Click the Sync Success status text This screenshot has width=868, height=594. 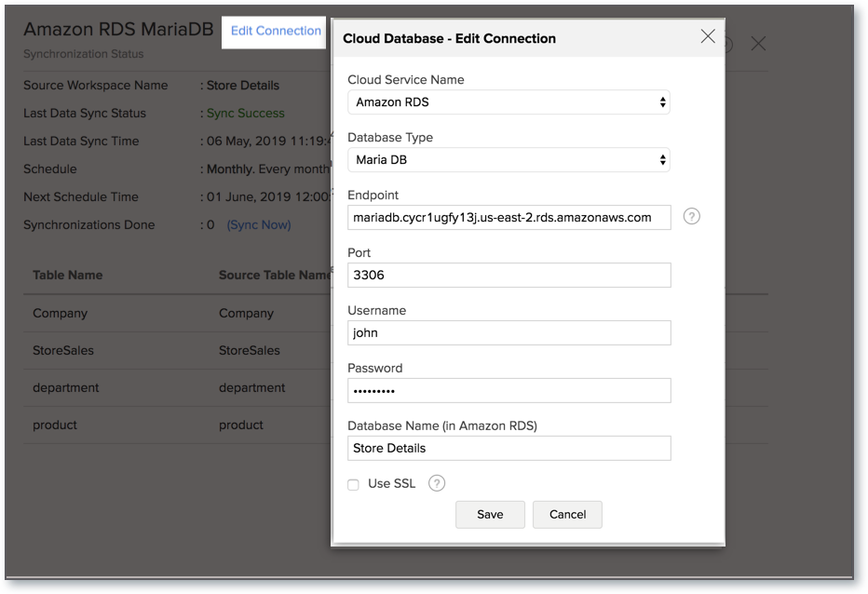[245, 114]
